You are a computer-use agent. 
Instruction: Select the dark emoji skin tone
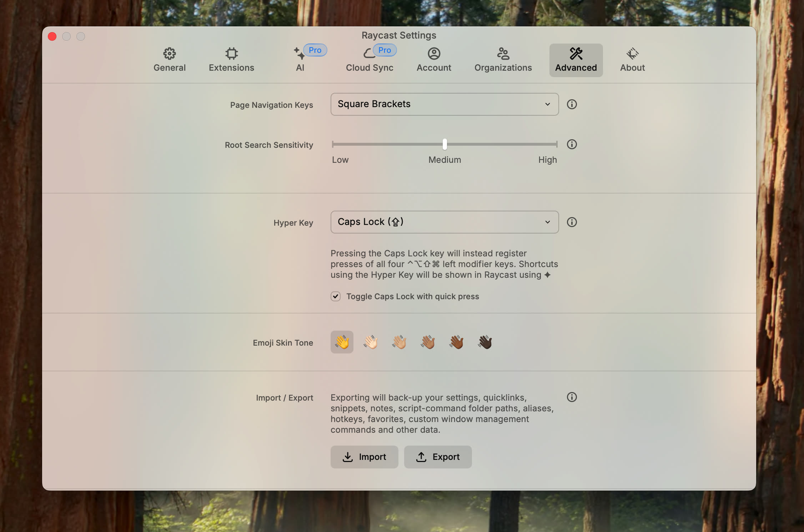[485, 342]
